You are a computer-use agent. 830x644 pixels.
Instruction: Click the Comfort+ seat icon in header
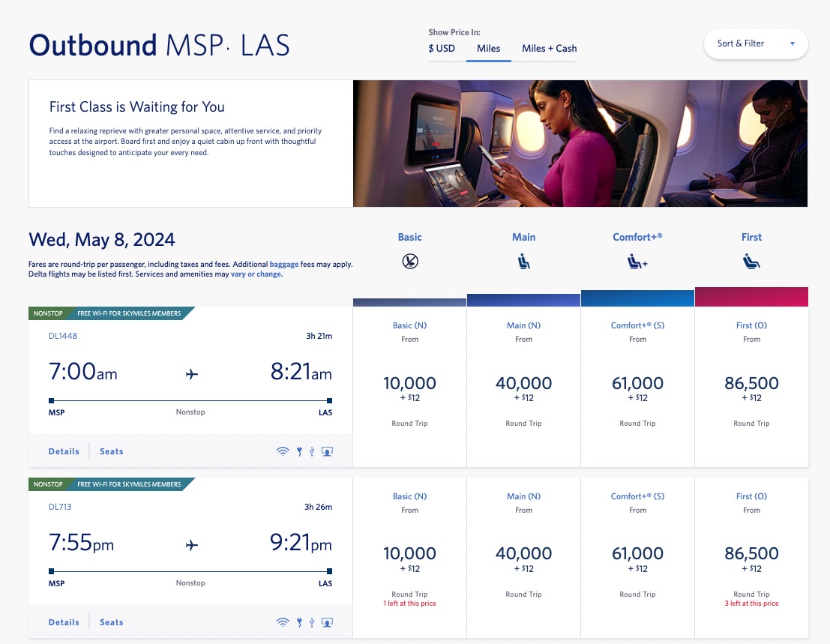(637, 262)
